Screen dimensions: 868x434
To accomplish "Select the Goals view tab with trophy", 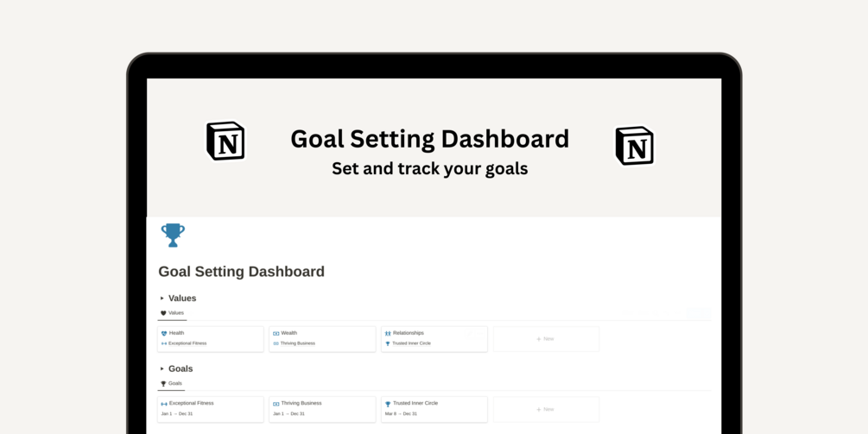I will (171, 383).
